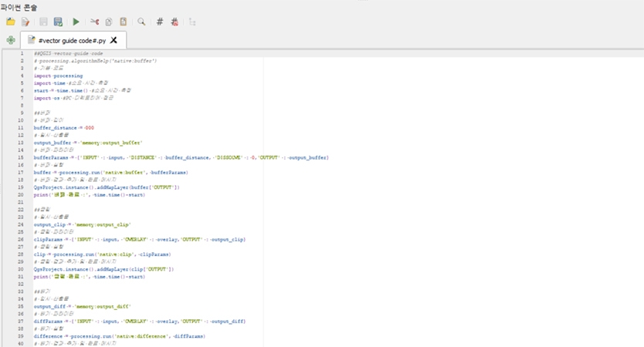Close the #vector guide code#.py tab
The width and height of the screenshot is (644, 347).
point(114,40)
